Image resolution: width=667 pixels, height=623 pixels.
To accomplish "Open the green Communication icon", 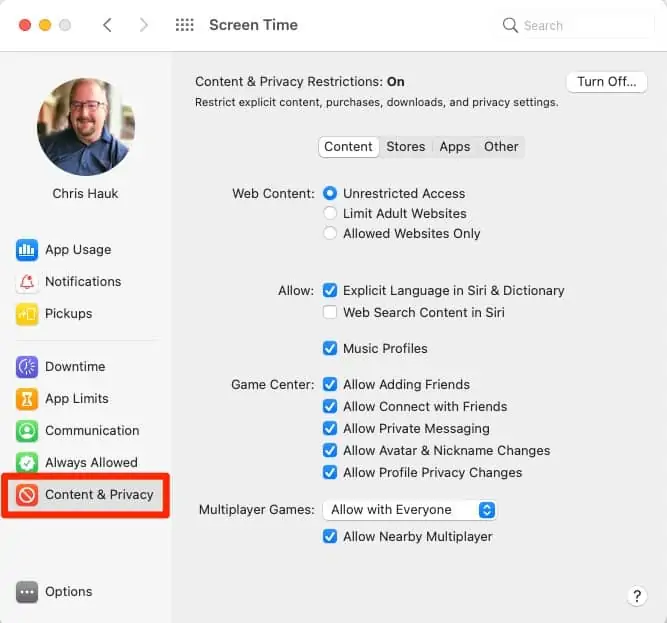I will point(27,431).
